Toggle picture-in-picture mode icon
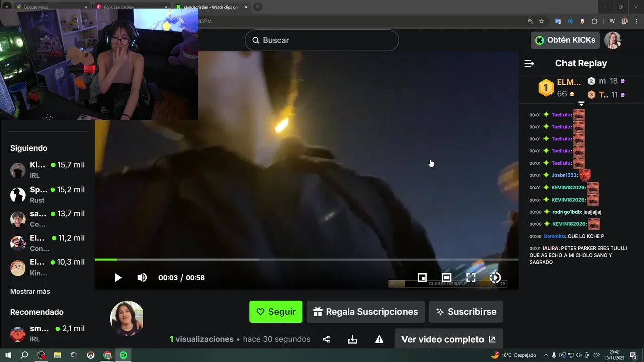 coord(422,278)
